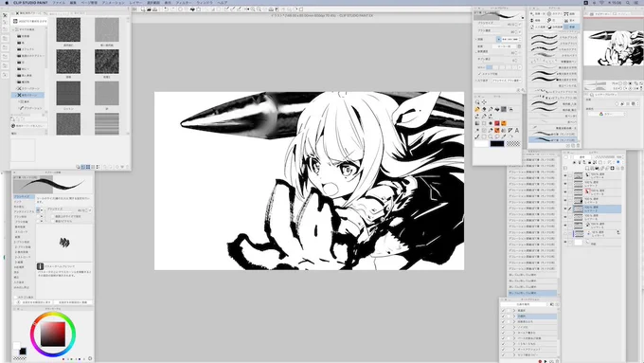Toggle checkmark on first auto action row
Image resolution: width=644 pixels, height=363 pixels.
(503, 310)
